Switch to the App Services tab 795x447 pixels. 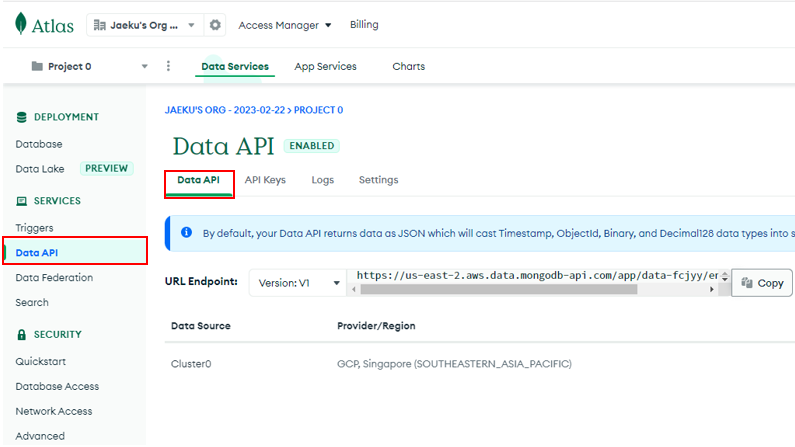(326, 66)
